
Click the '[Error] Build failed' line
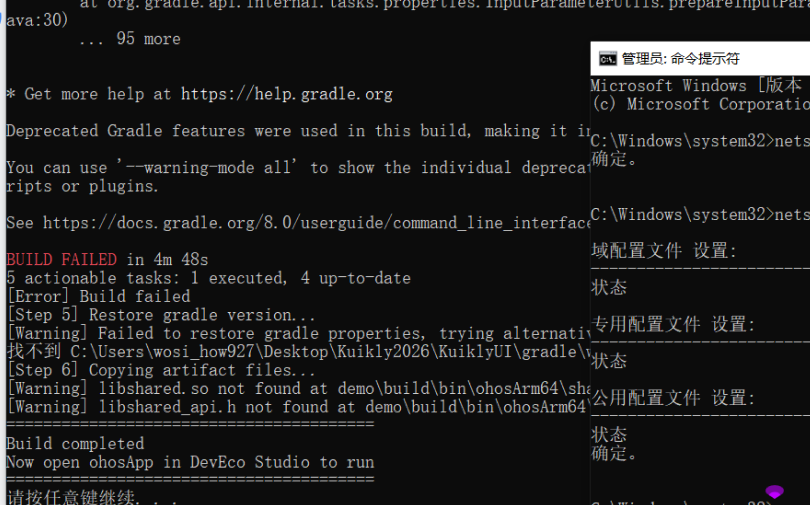[99, 296]
